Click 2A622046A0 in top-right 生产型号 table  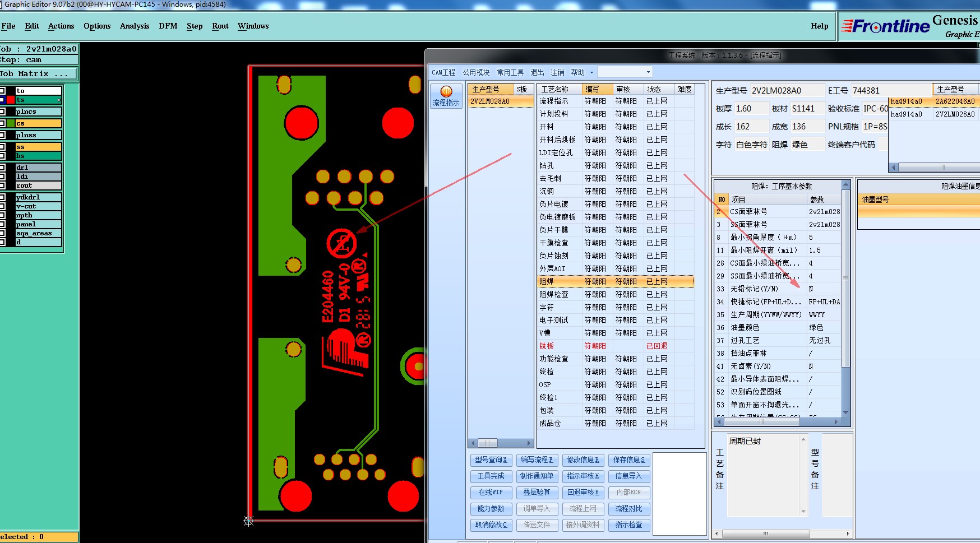point(955,101)
